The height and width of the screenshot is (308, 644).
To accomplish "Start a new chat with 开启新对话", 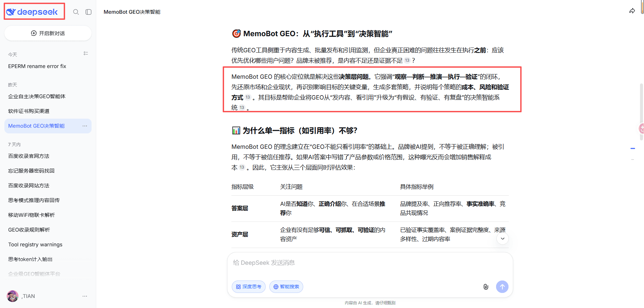I will 48,33.
